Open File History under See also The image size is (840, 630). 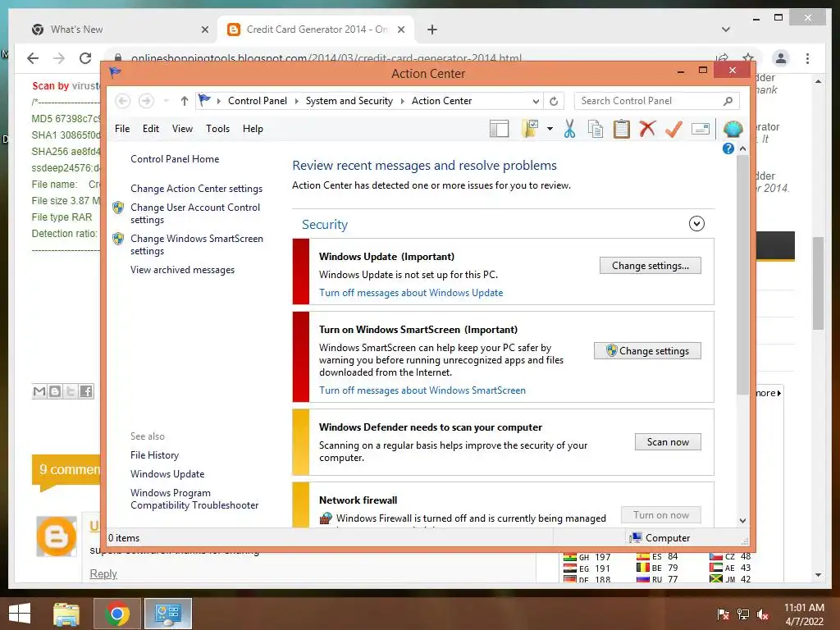pos(154,455)
